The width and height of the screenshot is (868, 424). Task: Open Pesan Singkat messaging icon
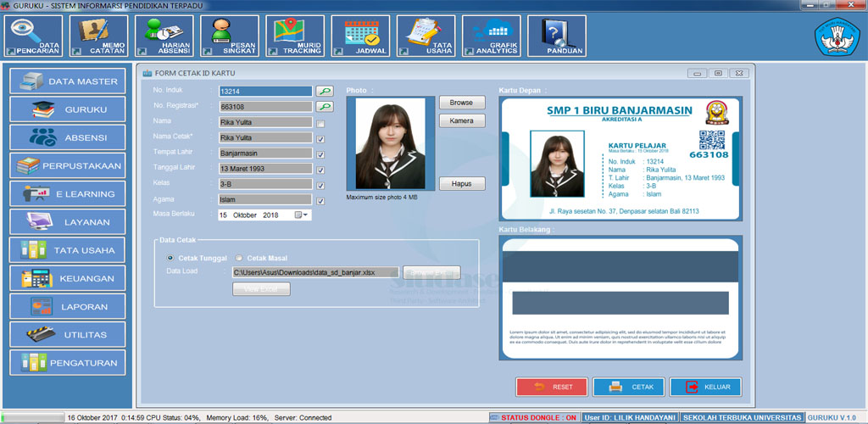tap(230, 36)
